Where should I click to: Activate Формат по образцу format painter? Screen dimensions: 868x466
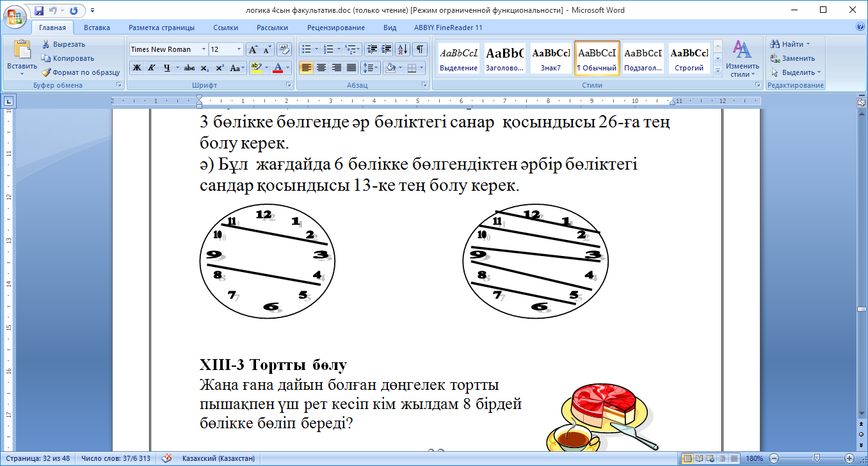coord(81,72)
